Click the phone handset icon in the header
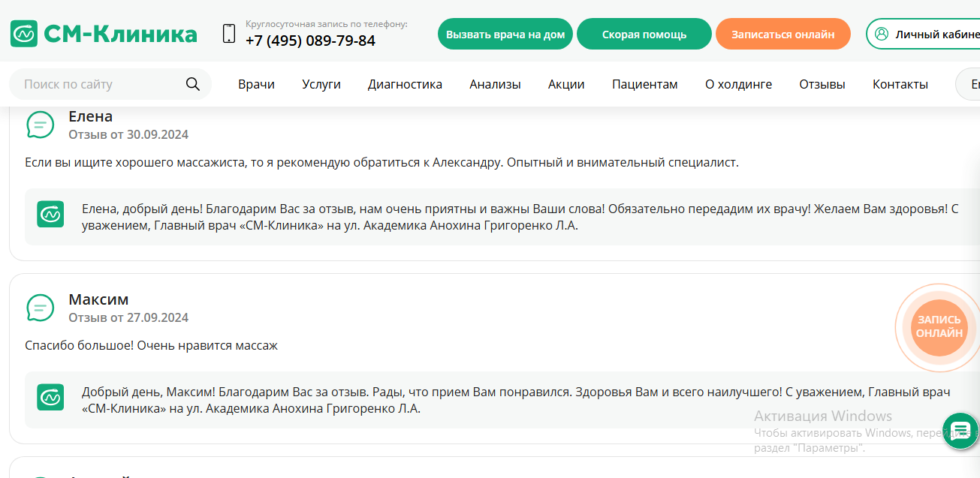Image resolution: width=980 pixels, height=478 pixels. (x=228, y=33)
